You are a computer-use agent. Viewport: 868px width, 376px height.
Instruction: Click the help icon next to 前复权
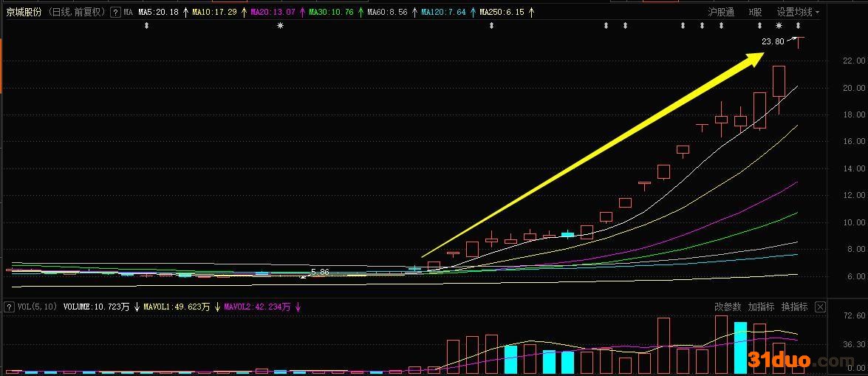115,13
